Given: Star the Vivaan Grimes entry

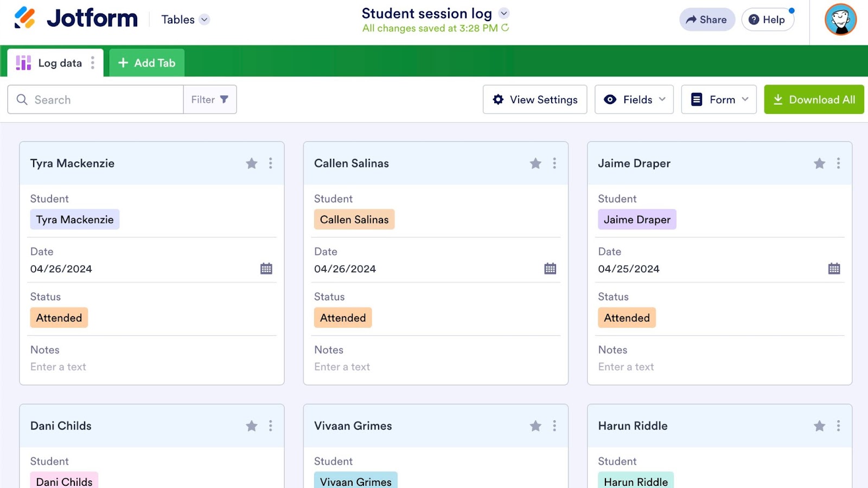Looking at the screenshot, I should pos(535,426).
